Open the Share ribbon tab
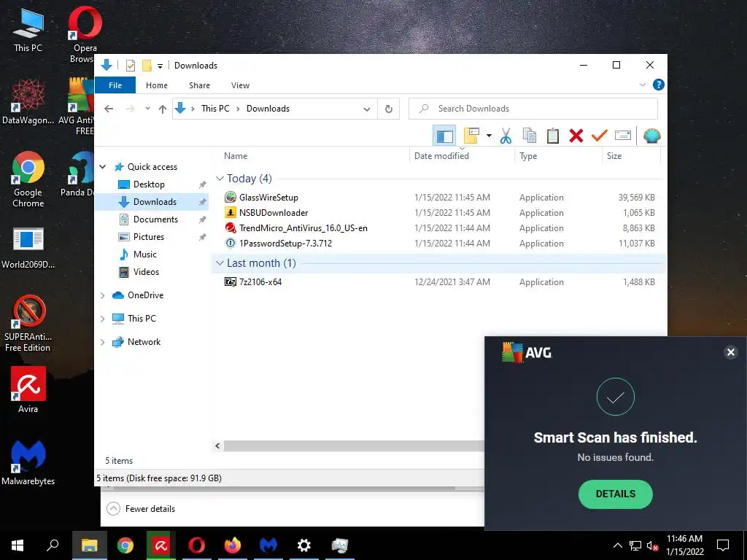This screenshot has height=560, width=747. pos(199,85)
